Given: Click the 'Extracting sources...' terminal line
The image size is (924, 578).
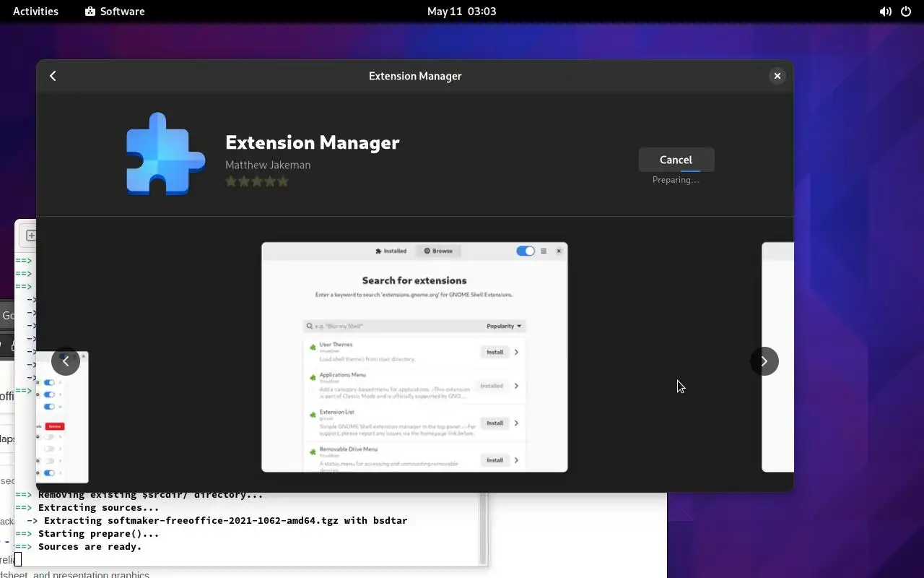Looking at the screenshot, I should pyautogui.click(x=98, y=508).
